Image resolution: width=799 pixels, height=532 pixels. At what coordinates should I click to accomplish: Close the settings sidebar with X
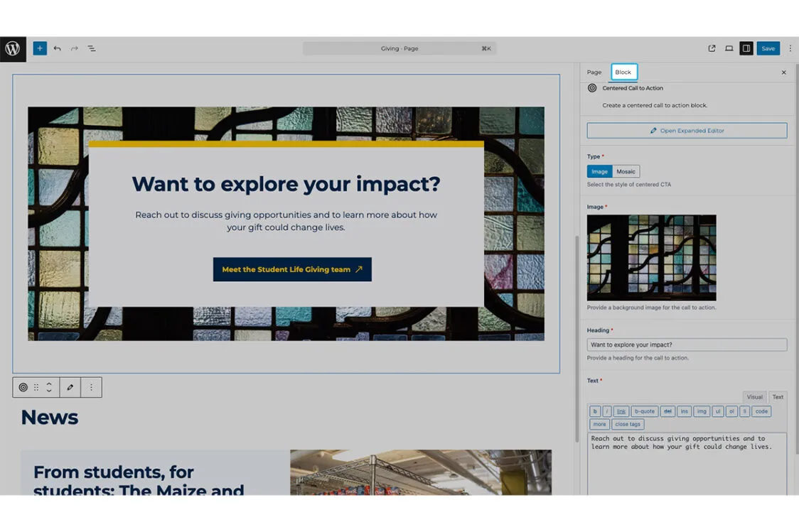[783, 72]
